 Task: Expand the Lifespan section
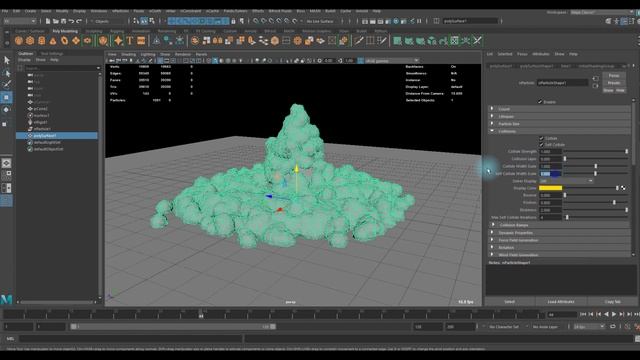point(559,116)
